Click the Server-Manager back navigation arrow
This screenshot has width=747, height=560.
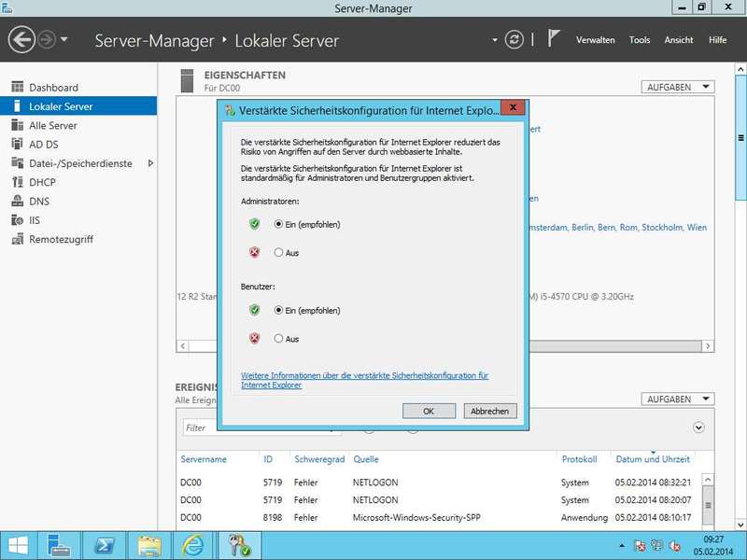click(x=21, y=40)
